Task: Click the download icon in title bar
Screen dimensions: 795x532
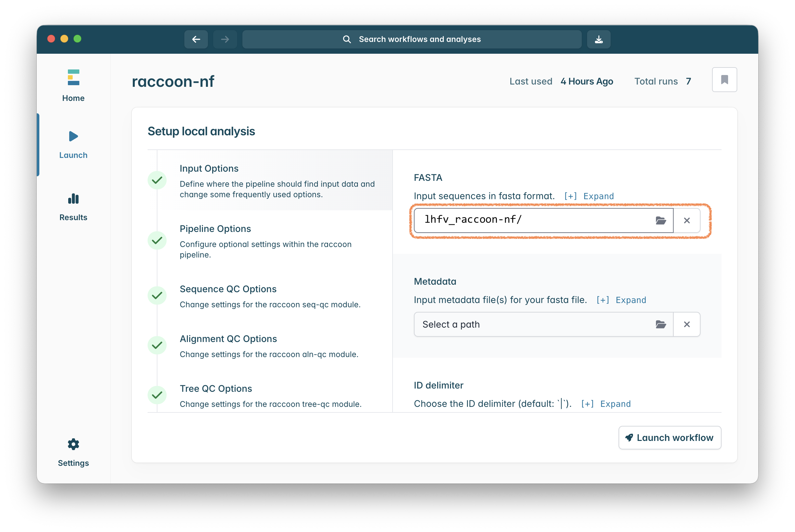Action: (x=598, y=39)
